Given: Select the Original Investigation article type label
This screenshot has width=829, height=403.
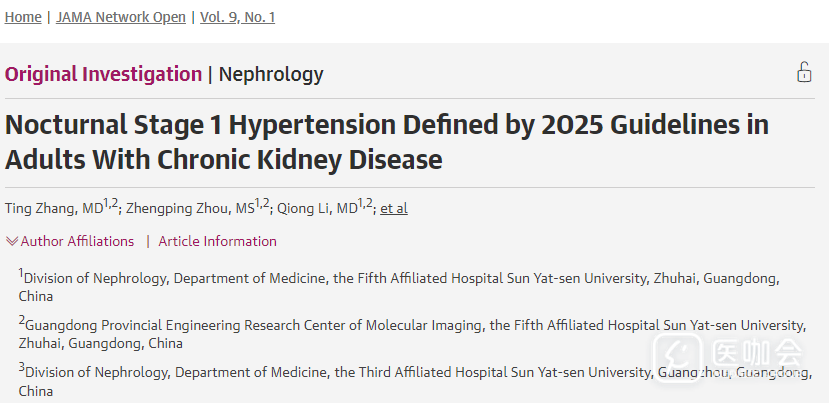Looking at the screenshot, I should 103,74.
